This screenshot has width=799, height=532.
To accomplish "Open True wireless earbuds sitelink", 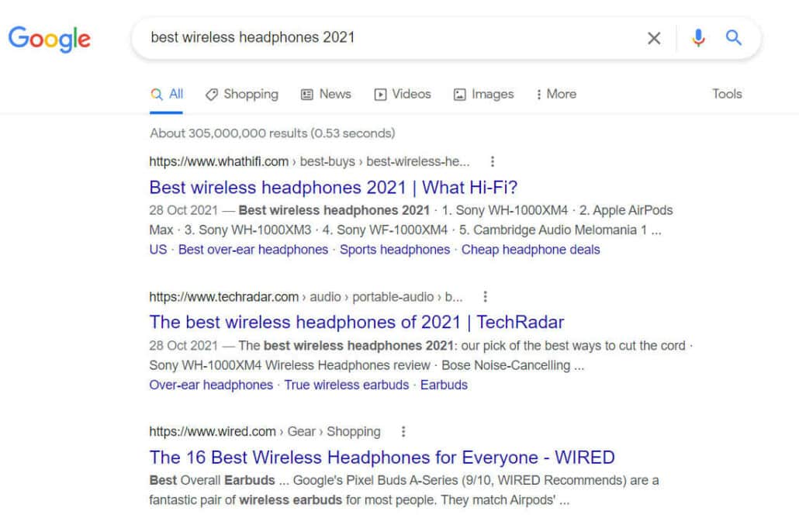I will point(347,385).
